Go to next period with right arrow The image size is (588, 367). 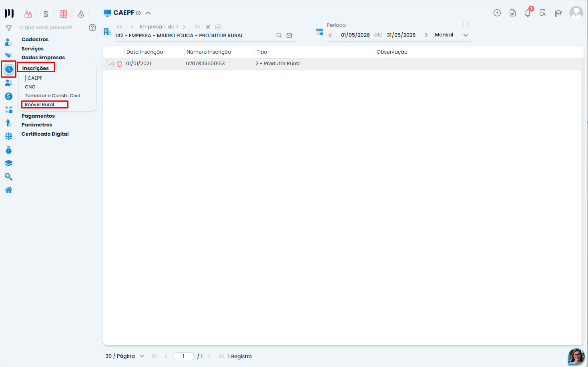[426, 35]
